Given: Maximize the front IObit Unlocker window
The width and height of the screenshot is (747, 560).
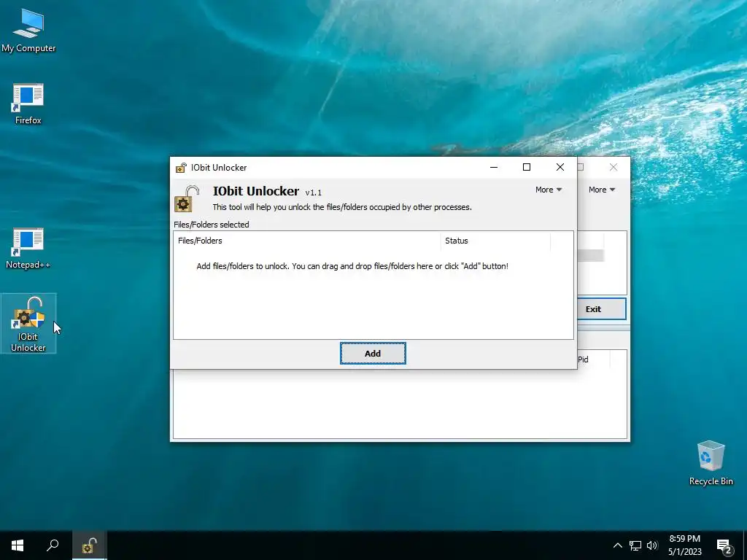Looking at the screenshot, I should [x=527, y=167].
